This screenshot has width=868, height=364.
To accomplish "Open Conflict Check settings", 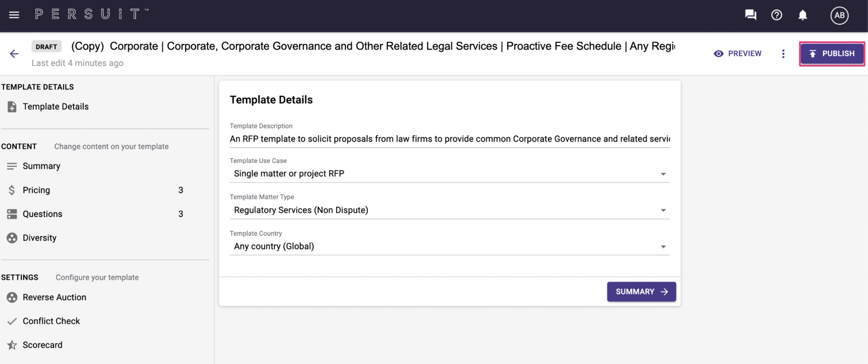I will 95,321.
